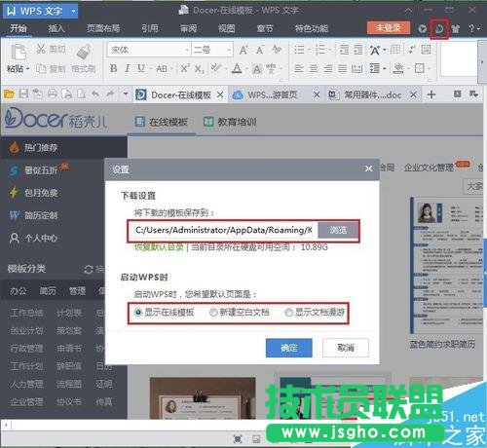Toggle Underline formatting
The image size is (487, 448).
coord(141,68)
